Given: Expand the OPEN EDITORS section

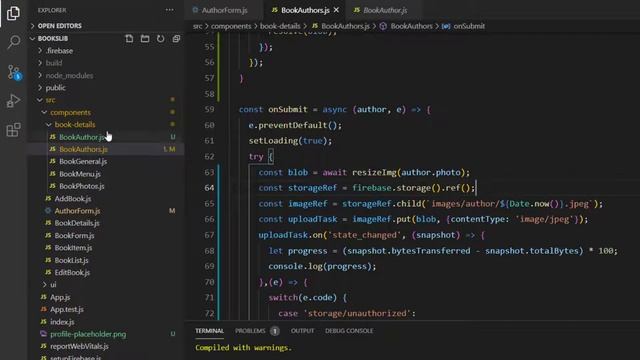Looking at the screenshot, I should click(x=60, y=26).
